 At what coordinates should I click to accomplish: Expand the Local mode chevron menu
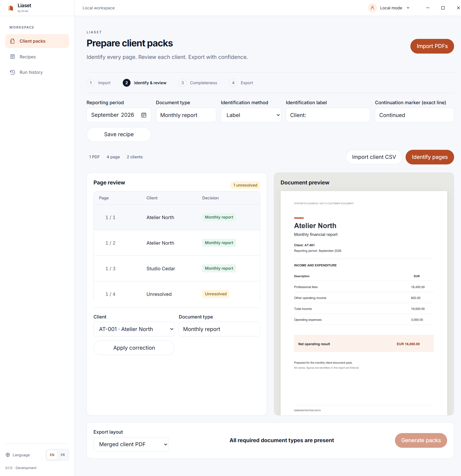pos(408,8)
